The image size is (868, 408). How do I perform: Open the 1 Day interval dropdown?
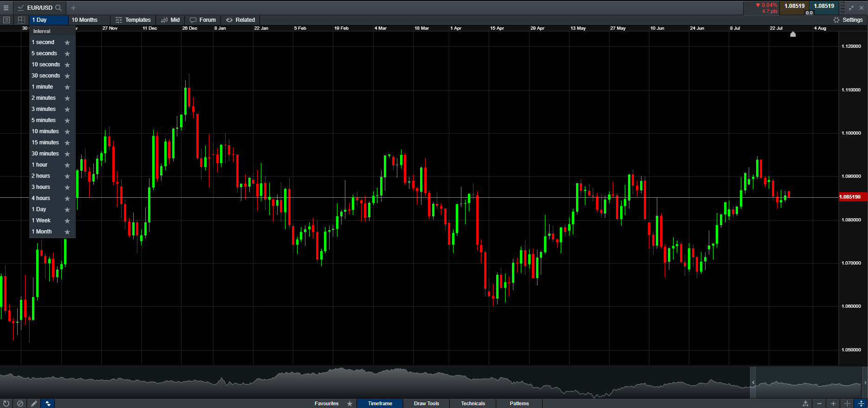click(x=49, y=20)
